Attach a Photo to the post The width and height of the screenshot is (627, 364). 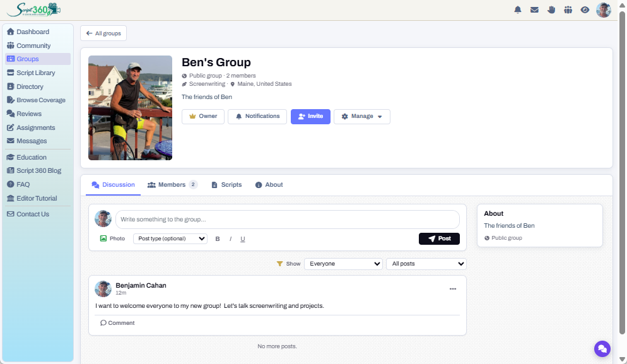[112, 238]
